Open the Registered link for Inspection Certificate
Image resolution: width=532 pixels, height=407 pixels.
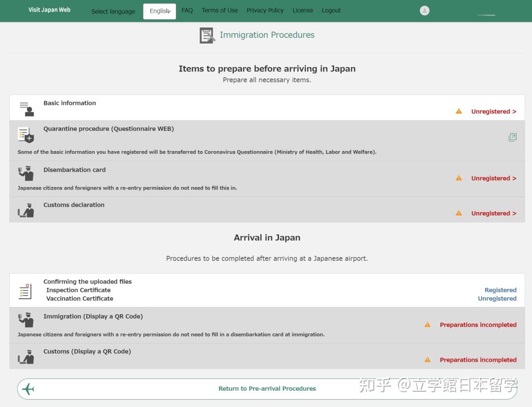[x=500, y=290]
